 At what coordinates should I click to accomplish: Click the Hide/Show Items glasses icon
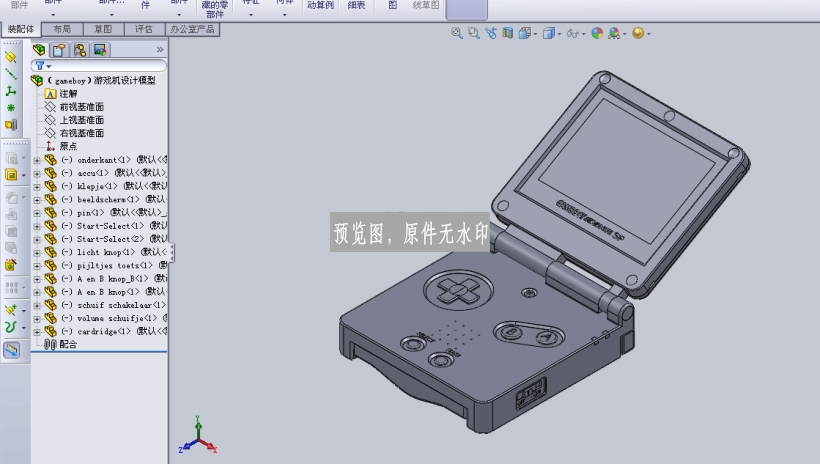point(573,33)
